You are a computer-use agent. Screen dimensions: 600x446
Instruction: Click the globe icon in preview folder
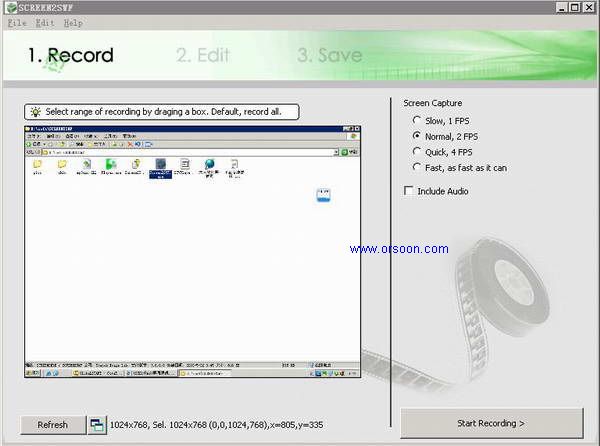tap(209, 165)
